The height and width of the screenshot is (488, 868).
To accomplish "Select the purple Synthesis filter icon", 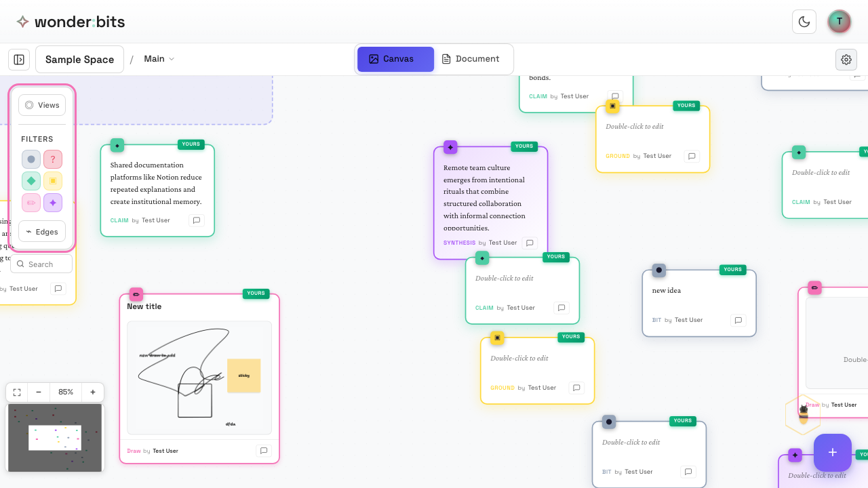I will tap(52, 203).
